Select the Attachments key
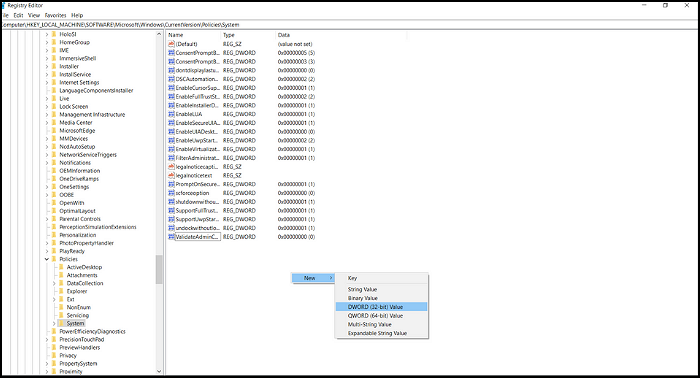Viewport: 700px width, 378px height. [82, 275]
